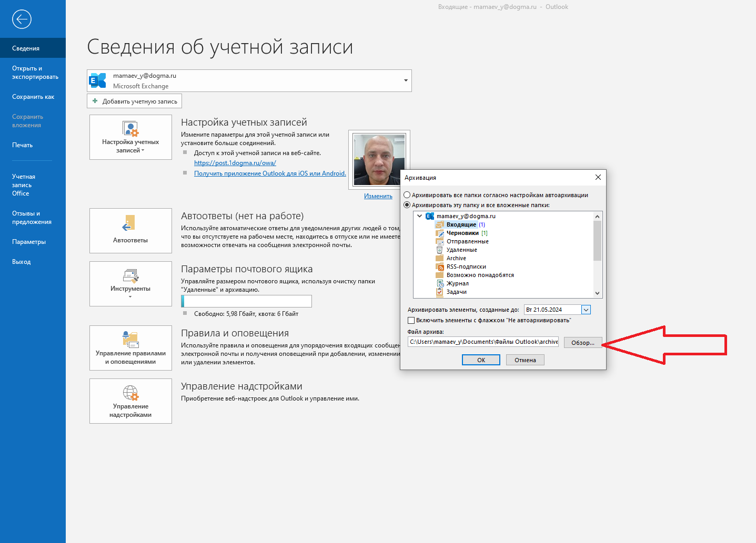756x543 pixels.
Task: Open the Account Settings (Настройка учетных записей) icon button
Action: [x=130, y=137]
